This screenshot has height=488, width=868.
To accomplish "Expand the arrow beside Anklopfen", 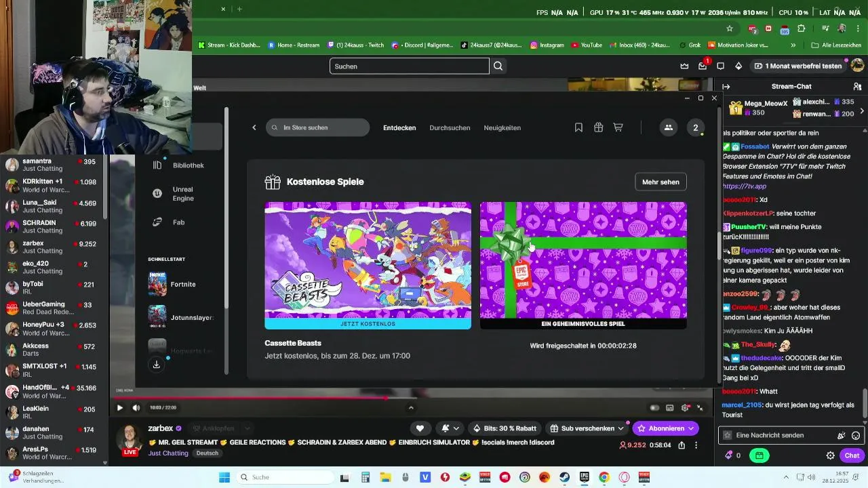I will click(248, 428).
